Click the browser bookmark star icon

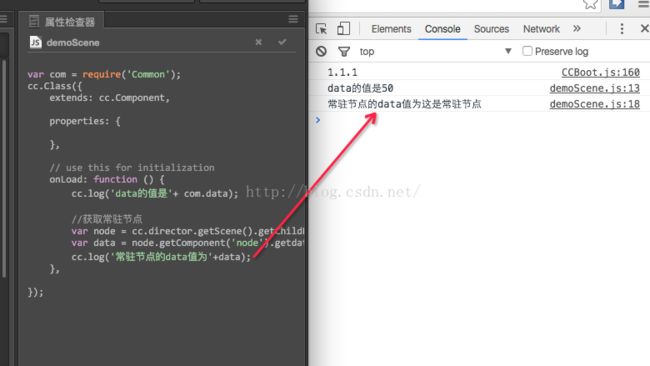tap(590, 4)
